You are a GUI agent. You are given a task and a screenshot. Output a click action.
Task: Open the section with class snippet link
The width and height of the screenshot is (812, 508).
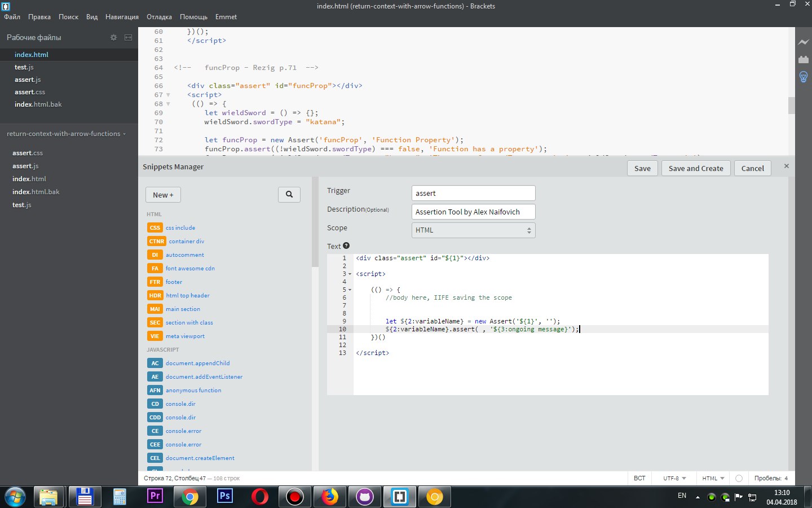189,322
